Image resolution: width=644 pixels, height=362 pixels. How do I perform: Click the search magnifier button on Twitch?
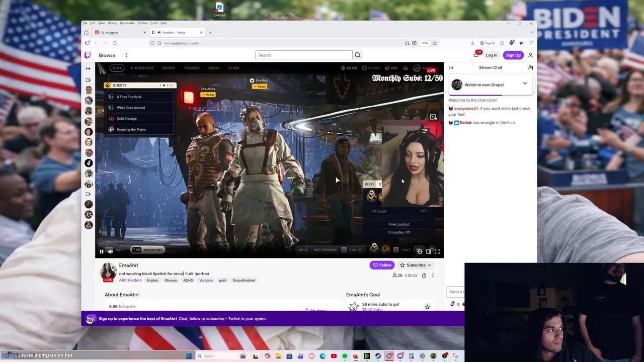click(x=358, y=55)
